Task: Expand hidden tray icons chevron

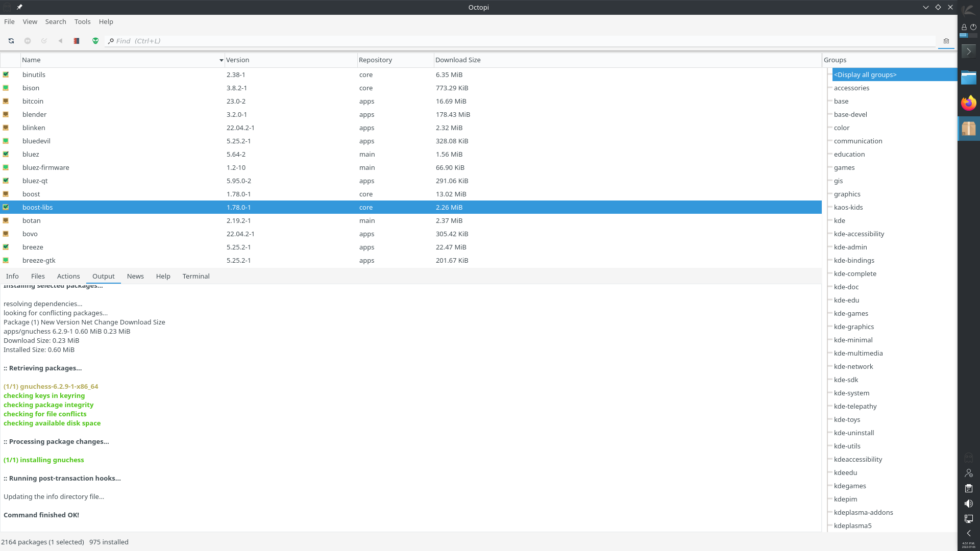Action: click(968, 533)
